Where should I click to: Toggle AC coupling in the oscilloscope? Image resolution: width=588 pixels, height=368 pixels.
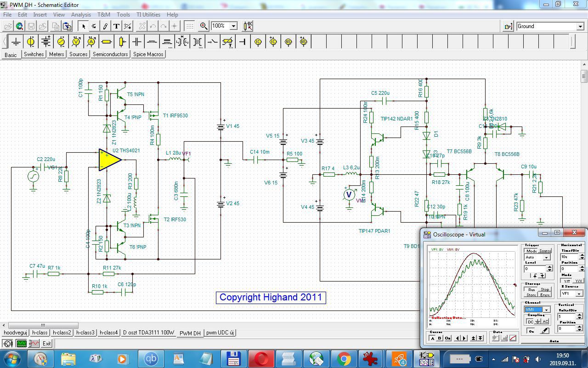coord(546,322)
